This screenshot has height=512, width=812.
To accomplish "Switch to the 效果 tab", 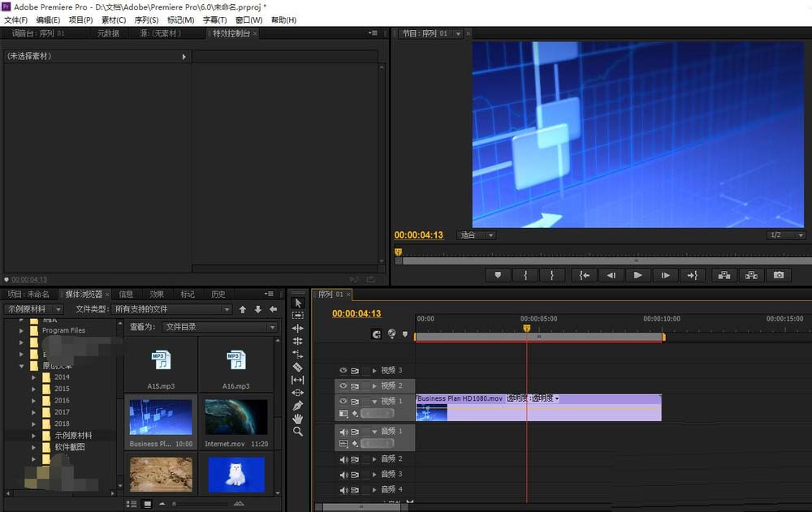I will (x=157, y=295).
